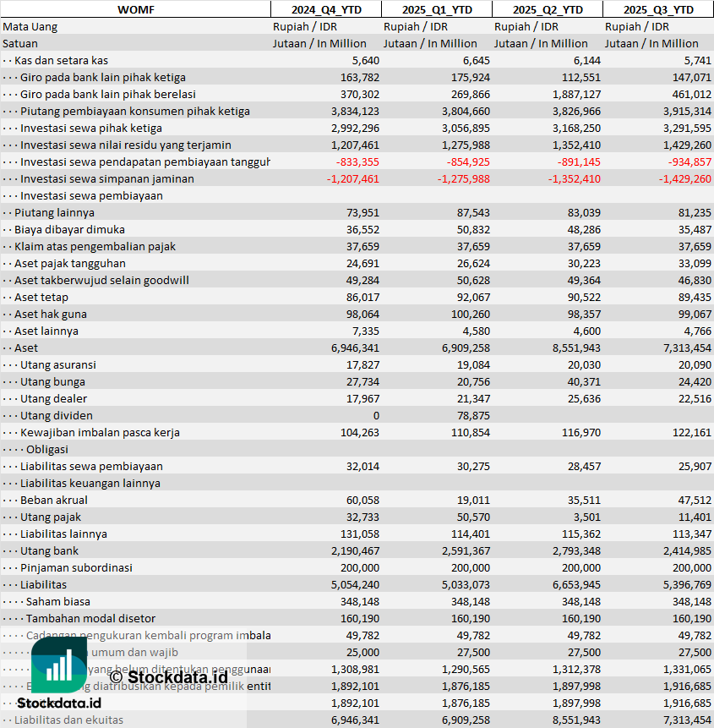Select Utang bunga value 40,371
Screen dimensions: 714x728
click(x=585, y=382)
